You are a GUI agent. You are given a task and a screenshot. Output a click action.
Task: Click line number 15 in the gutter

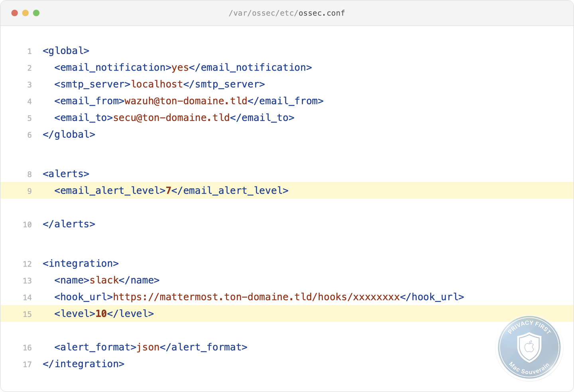(x=27, y=314)
